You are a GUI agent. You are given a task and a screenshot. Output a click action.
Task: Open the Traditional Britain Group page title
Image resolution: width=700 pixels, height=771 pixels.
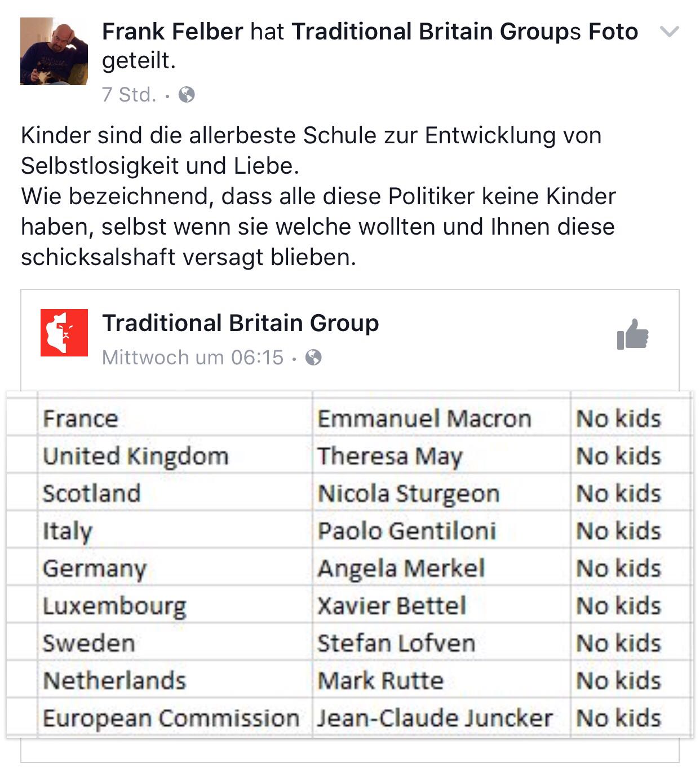241,323
